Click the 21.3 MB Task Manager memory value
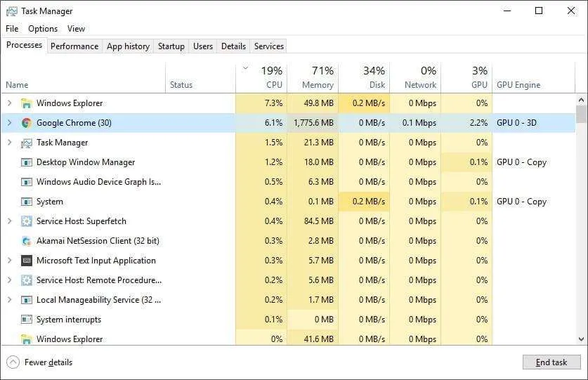This screenshot has width=588, height=380. (319, 143)
